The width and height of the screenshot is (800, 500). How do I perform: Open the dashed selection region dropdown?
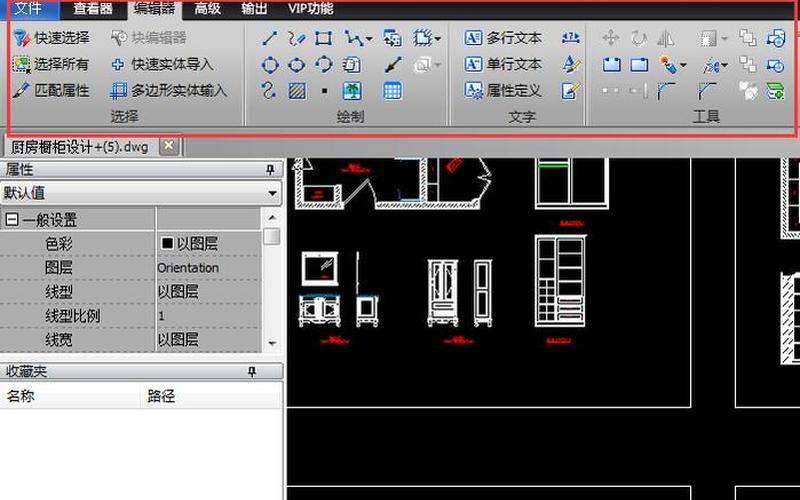click(x=437, y=39)
